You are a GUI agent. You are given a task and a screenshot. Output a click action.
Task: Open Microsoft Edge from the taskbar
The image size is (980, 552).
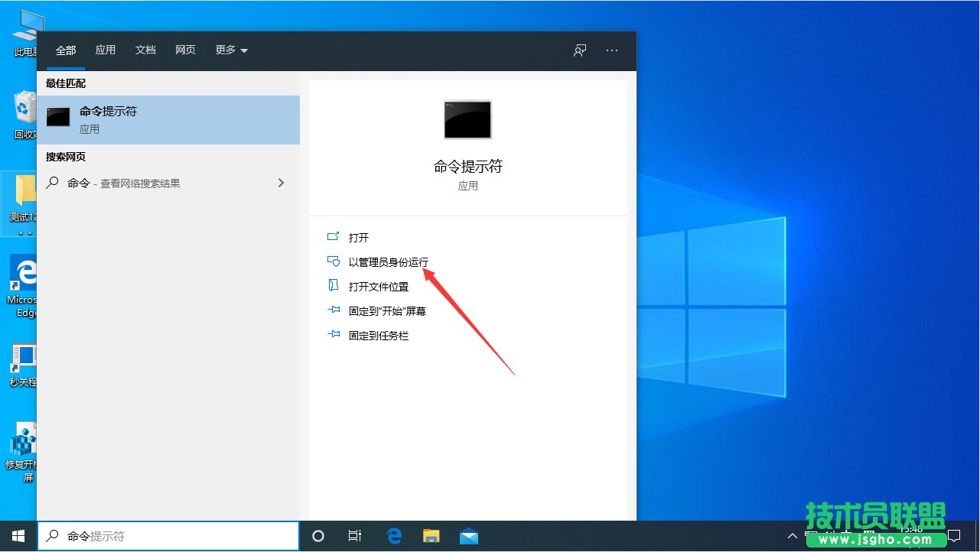(x=393, y=536)
